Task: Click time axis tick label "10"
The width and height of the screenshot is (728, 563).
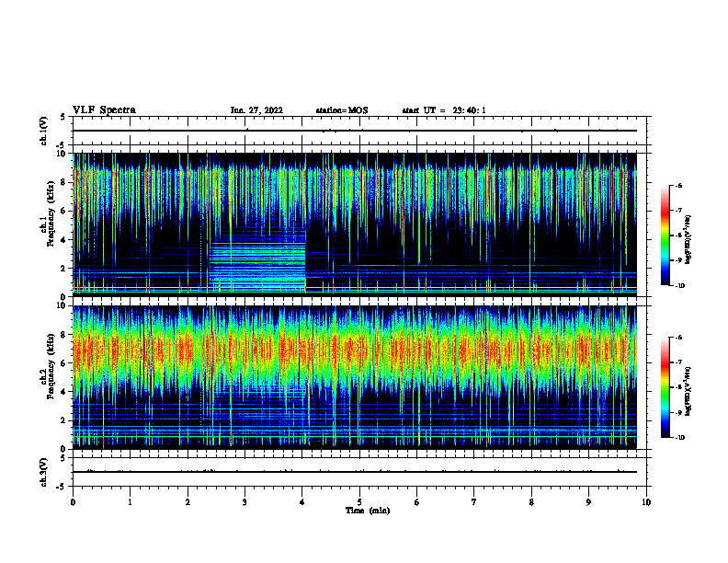Action: point(646,502)
